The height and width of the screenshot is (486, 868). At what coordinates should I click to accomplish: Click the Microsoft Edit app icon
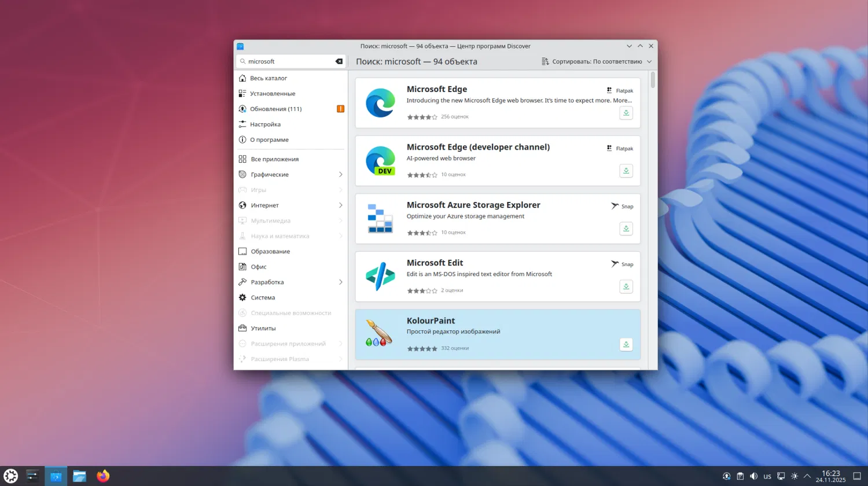tap(380, 277)
